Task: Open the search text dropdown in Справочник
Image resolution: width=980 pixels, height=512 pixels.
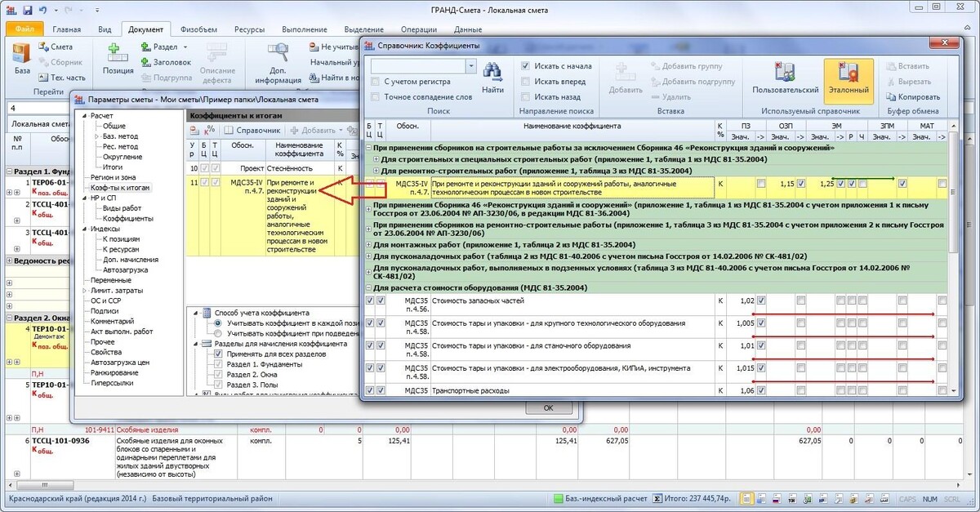Action: pyautogui.click(x=470, y=66)
